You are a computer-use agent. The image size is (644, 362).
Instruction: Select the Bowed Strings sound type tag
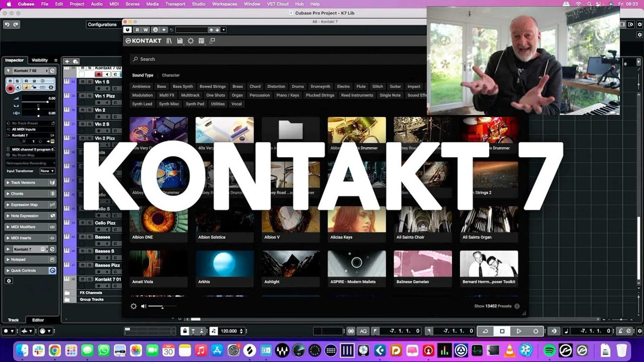213,86
